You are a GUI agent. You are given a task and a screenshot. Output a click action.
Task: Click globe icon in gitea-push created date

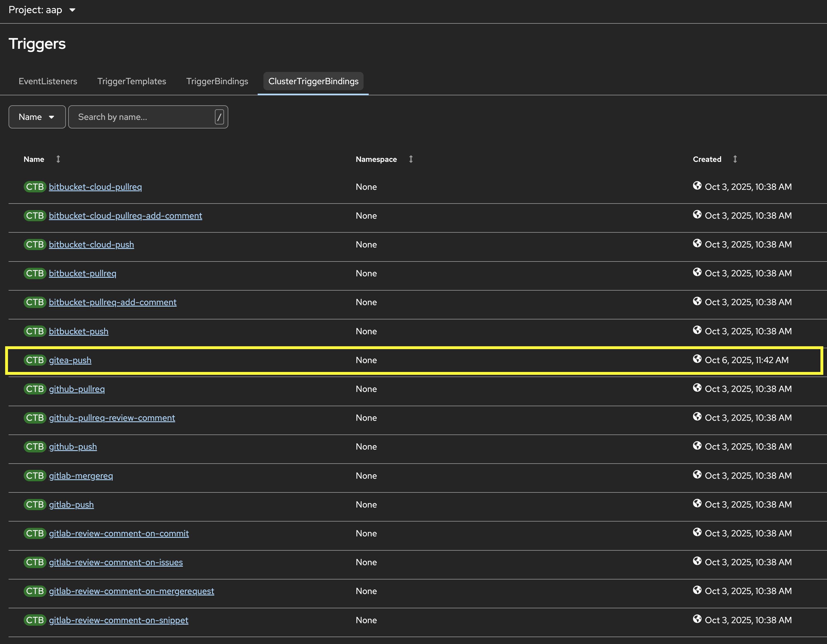(x=697, y=359)
